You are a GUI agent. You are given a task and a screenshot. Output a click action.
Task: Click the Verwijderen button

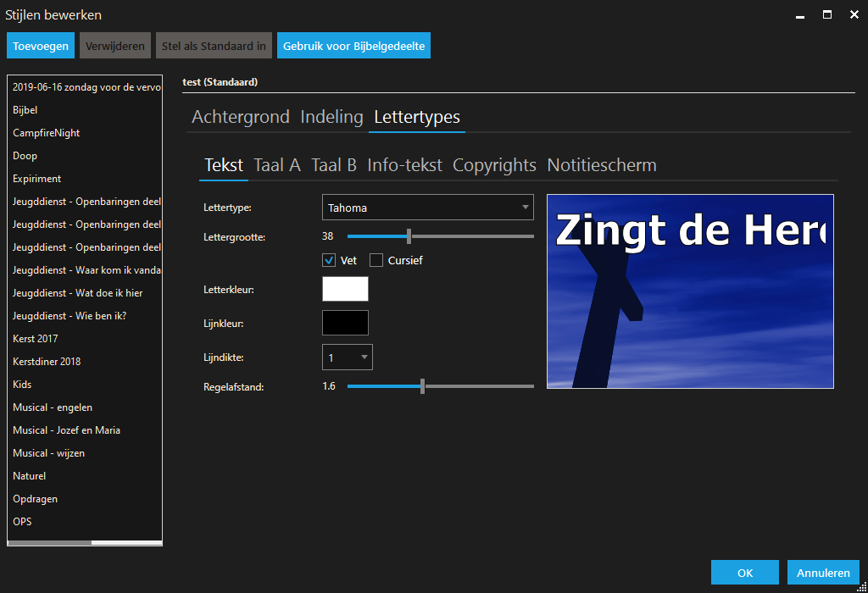pyautogui.click(x=114, y=46)
